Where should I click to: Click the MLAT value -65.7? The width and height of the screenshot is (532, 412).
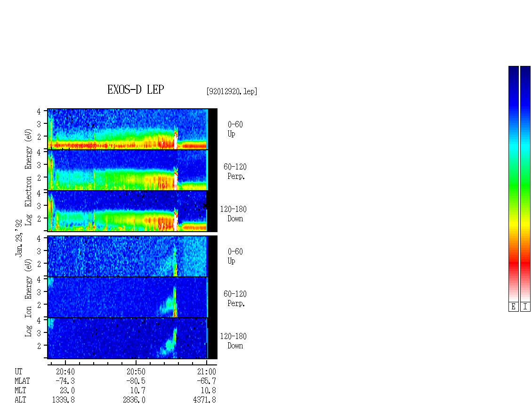pyautogui.click(x=207, y=381)
